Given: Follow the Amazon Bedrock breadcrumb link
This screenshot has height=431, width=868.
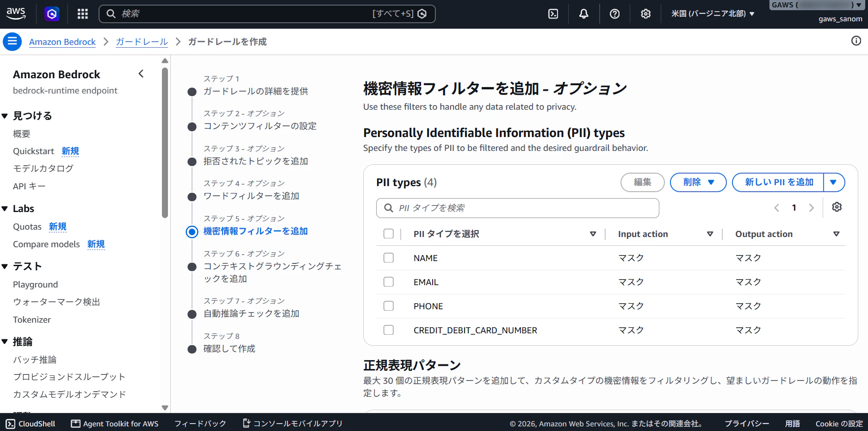Looking at the screenshot, I should point(62,42).
